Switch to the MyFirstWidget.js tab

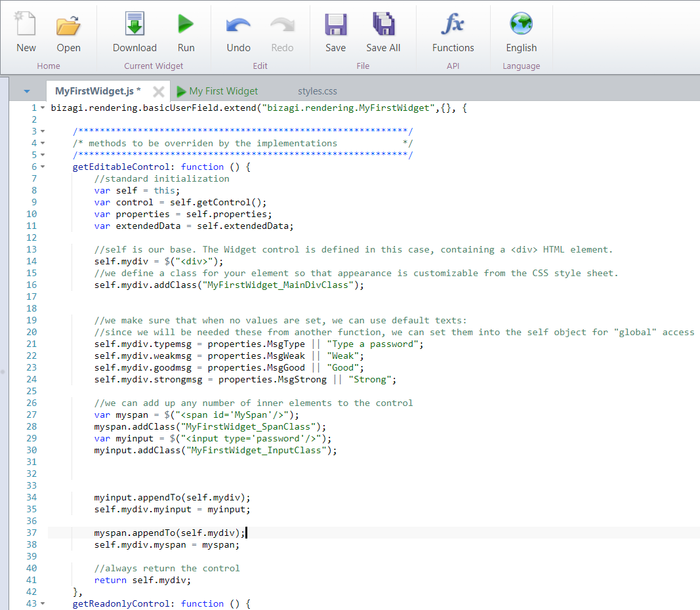[98, 91]
